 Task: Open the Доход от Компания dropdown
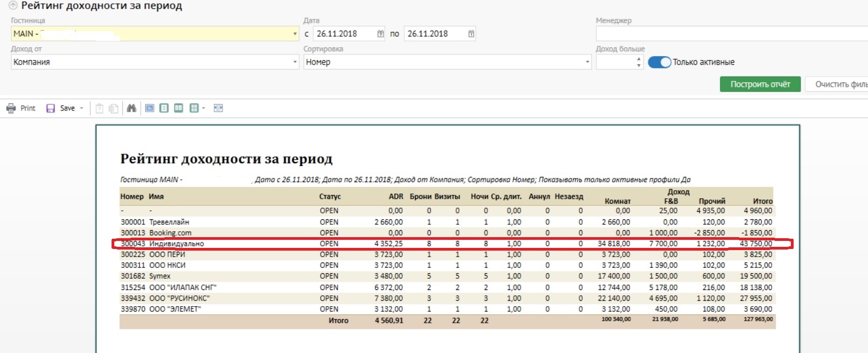point(295,62)
